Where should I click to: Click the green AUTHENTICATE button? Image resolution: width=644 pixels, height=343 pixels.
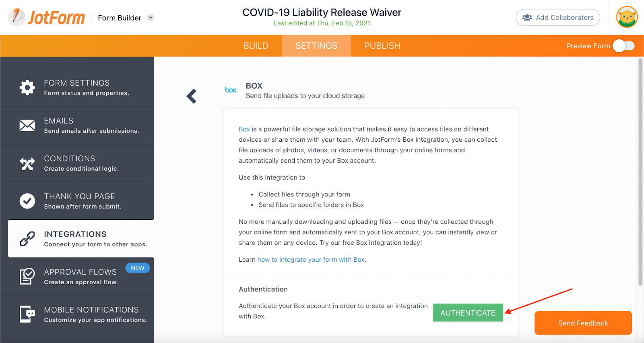pos(468,313)
